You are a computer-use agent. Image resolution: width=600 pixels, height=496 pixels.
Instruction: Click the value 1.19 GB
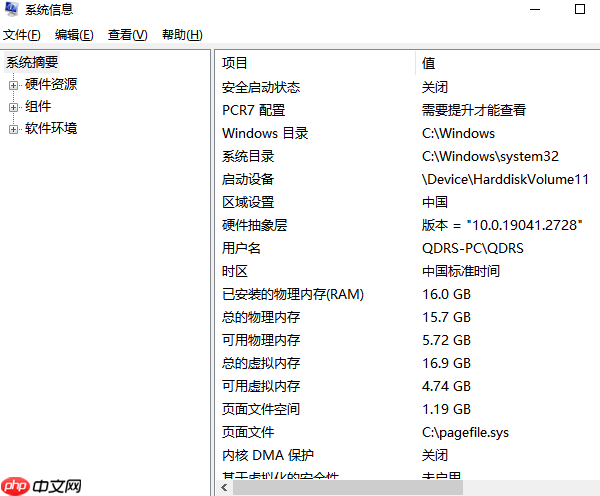[446, 409]
